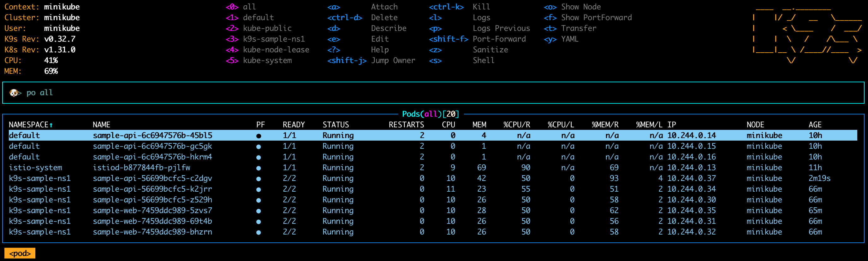Click the port-forward dot for sample-api-6c6947576b-gc5gk
The image size is (868, 261).
tap(259, 147)
